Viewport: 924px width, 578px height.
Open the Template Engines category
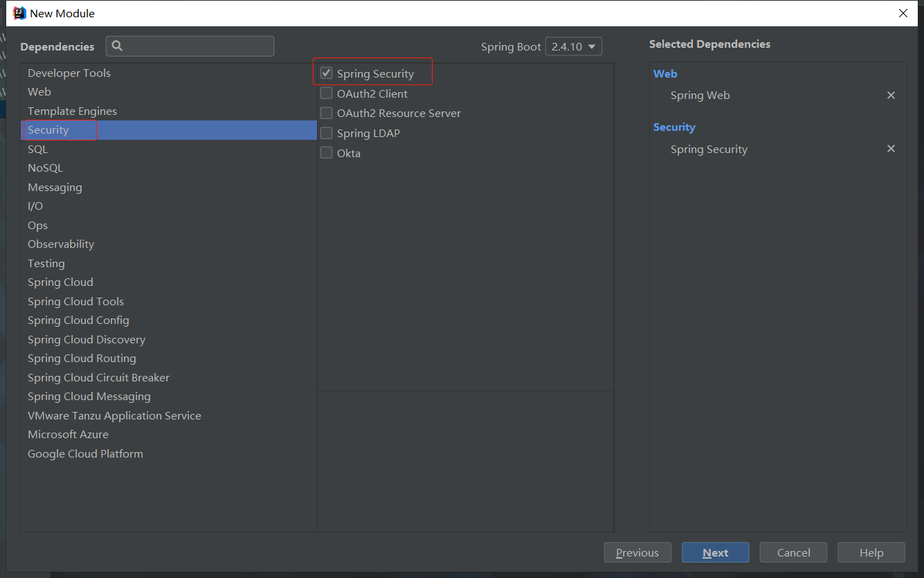169,111
